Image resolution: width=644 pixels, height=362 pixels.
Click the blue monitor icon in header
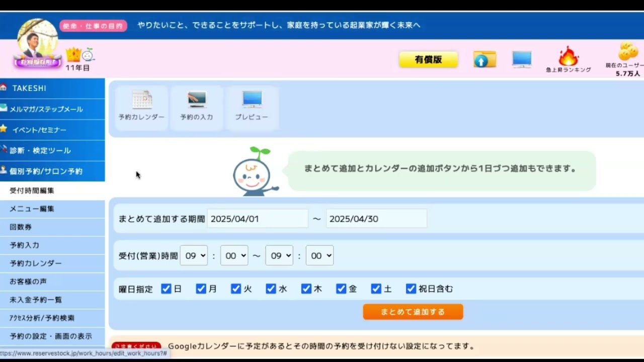(522, 58)
